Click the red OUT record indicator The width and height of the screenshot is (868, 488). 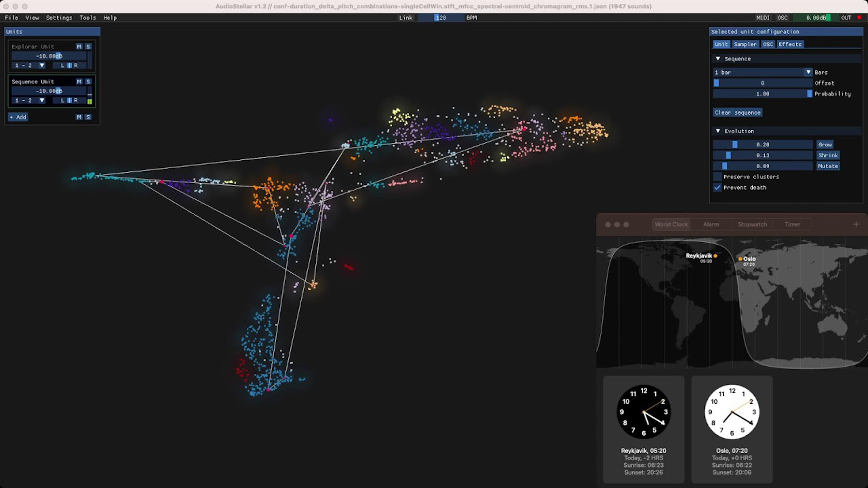click(x=859, y=17)
